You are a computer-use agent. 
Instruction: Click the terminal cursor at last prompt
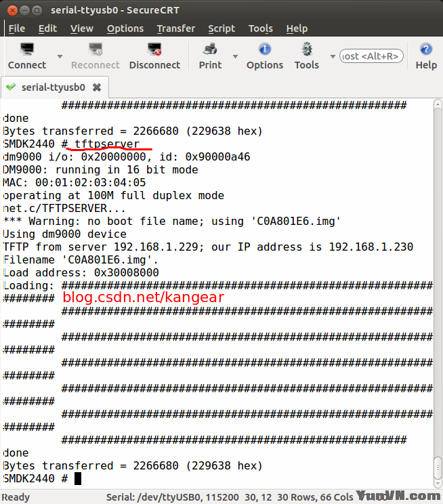(78, 478)
